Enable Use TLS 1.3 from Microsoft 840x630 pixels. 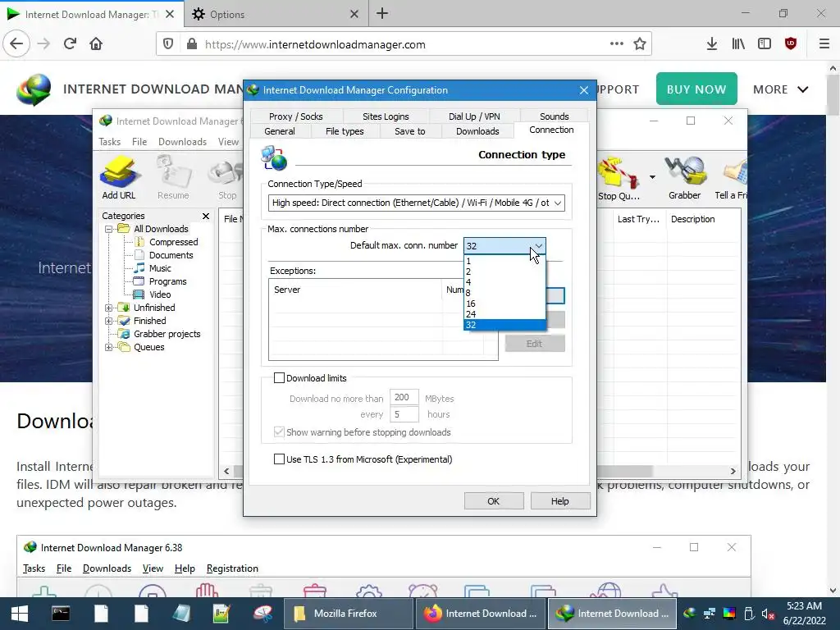(279, 459)
